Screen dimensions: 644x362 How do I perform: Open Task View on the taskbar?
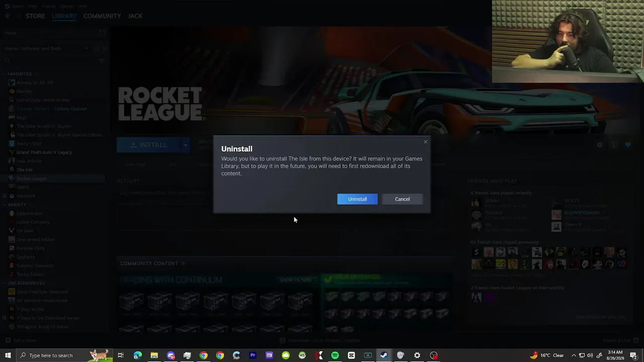121,355
